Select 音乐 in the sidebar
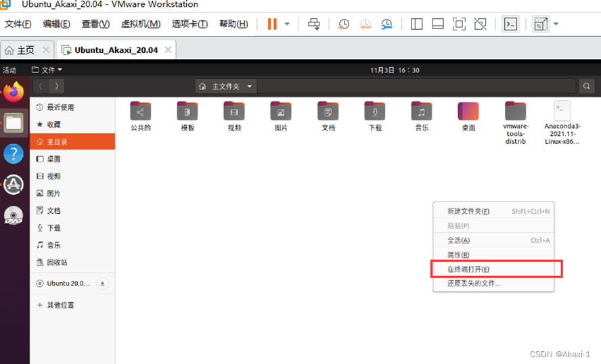601x364 pixels. click(72, 245)
